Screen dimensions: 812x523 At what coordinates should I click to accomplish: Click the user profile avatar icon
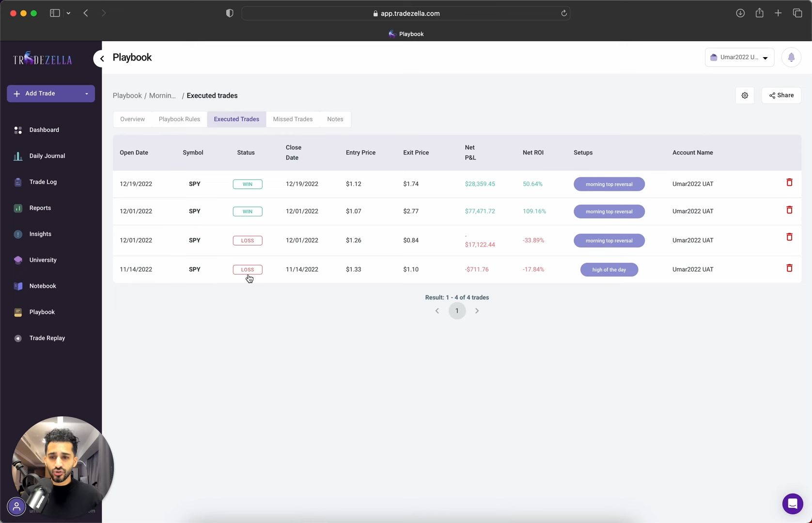pyautogui.click(x=16, y=507)
